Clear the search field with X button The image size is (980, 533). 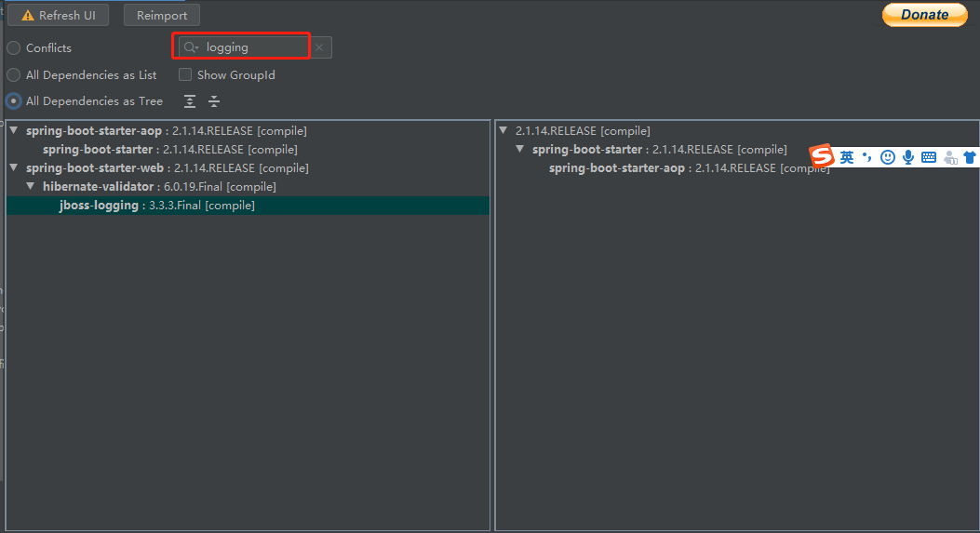tap(319, 47)
